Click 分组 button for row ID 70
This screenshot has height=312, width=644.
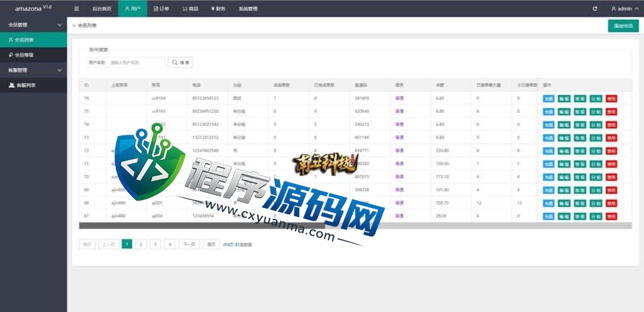tap(596, 177)
